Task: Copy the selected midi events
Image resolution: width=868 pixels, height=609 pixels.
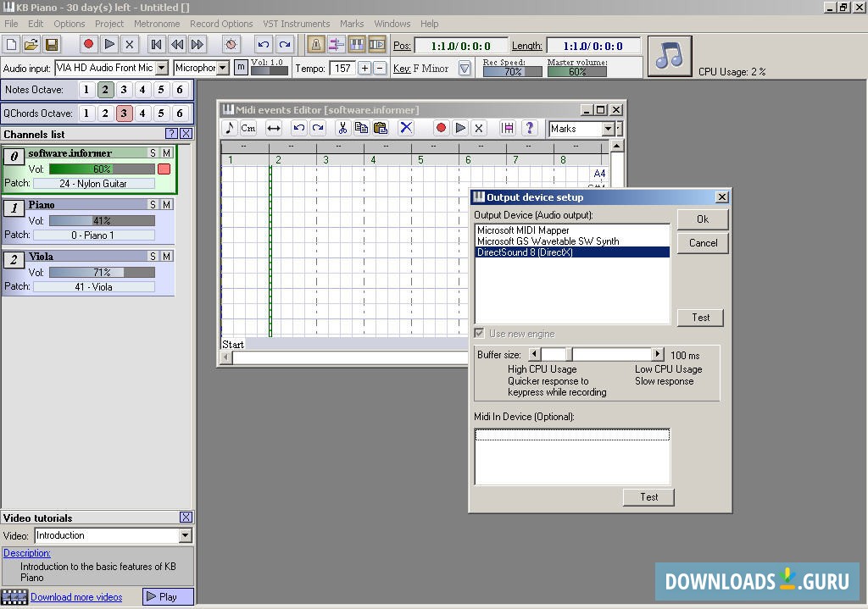Action: coord(361,129)
